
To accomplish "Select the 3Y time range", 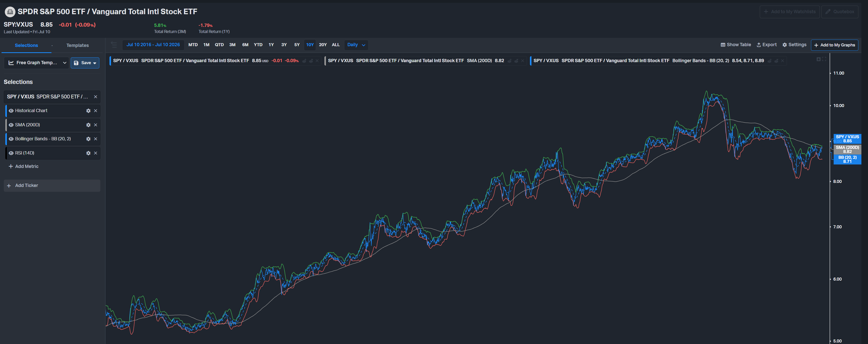I will tap(284, 45).
